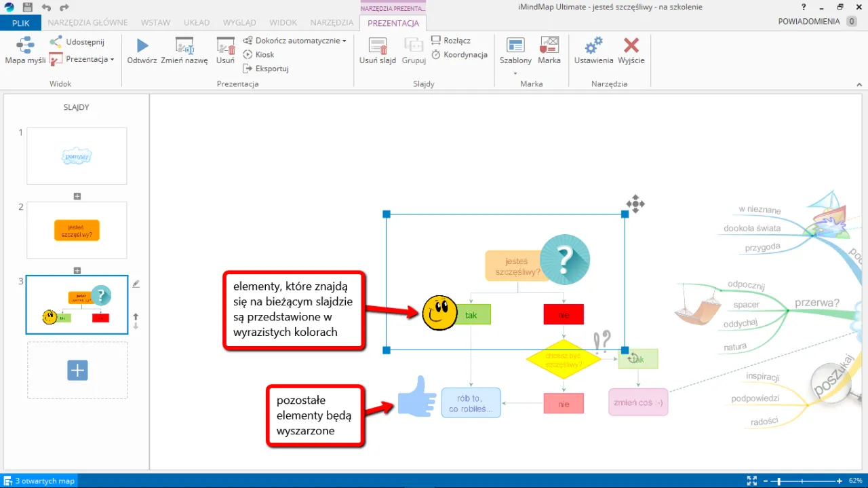This screenshot has width=868, height=488.
Task: Click the Usuń slajd icon
Action: tap(378, 46)
